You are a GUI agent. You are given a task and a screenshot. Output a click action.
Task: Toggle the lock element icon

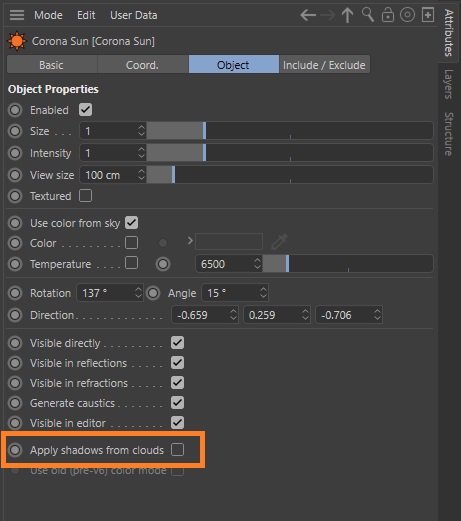387,15
